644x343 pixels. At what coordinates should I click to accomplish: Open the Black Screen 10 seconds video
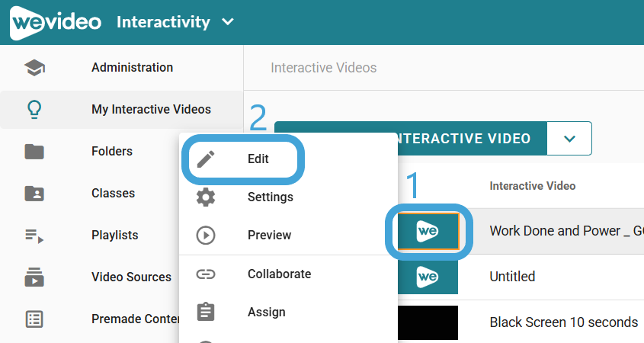click(x=563, y=322)
